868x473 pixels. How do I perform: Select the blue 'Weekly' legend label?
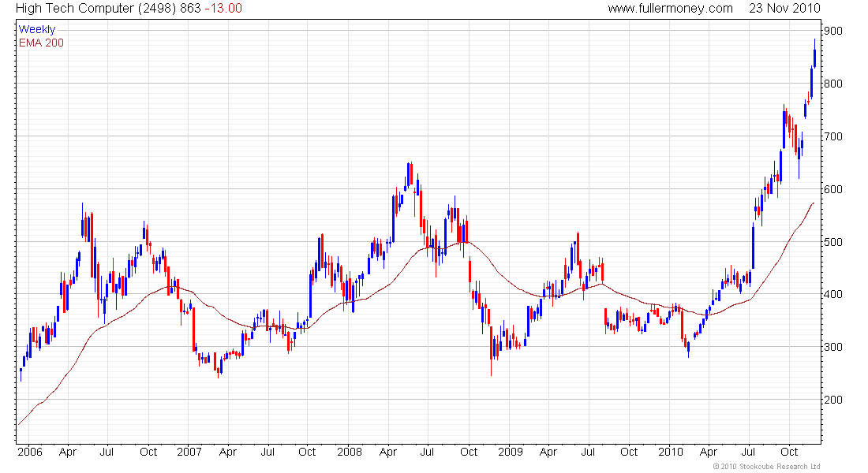click(37, 29)
